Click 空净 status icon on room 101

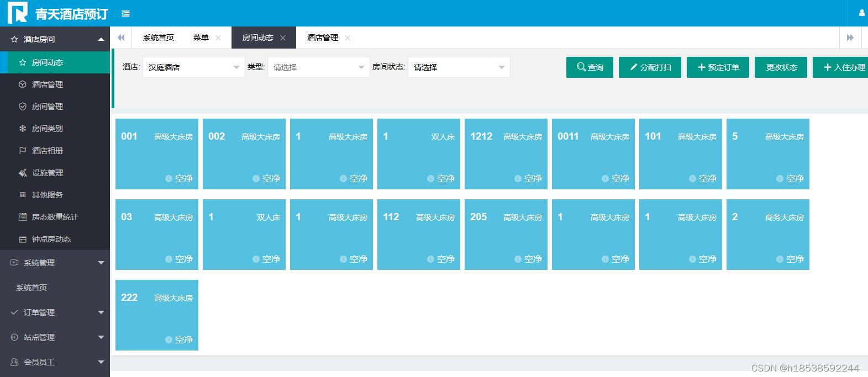click(x=693, y=178)
